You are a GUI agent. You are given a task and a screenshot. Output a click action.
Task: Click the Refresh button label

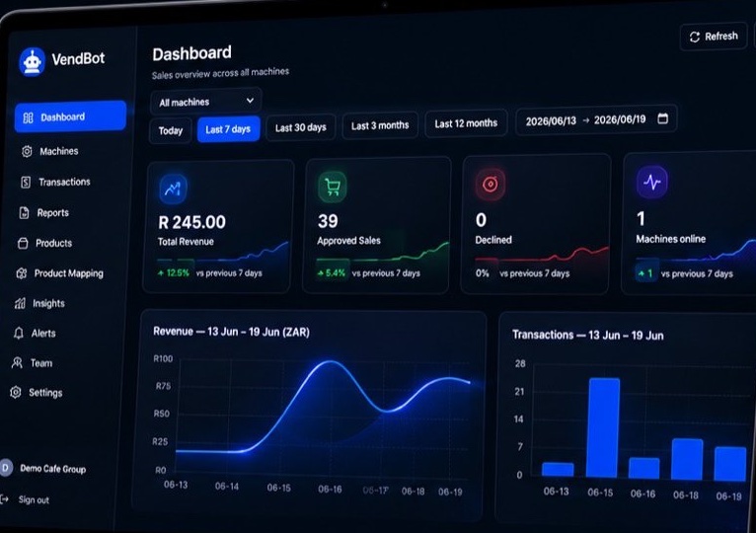[720, 37]
